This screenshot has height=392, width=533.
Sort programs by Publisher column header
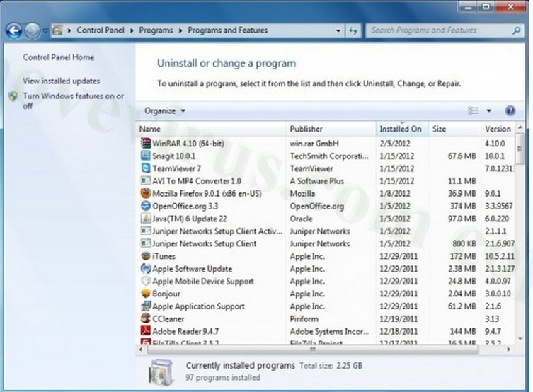306,129
